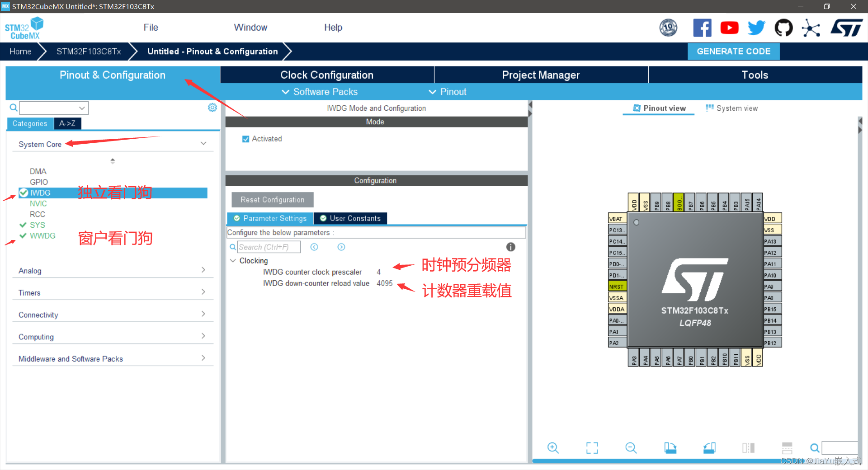Click the PC13 pin on chip
Screen dimensions: 868x470
[617, 230]
